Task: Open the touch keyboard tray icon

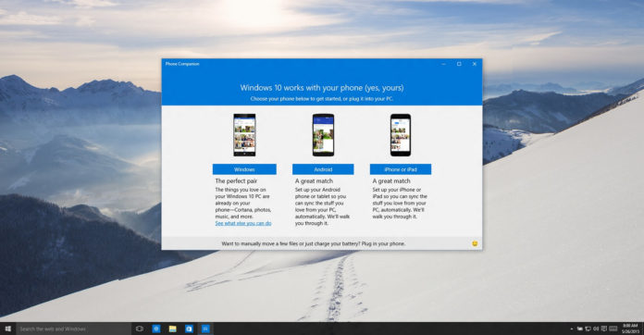Action: [613, 329]
